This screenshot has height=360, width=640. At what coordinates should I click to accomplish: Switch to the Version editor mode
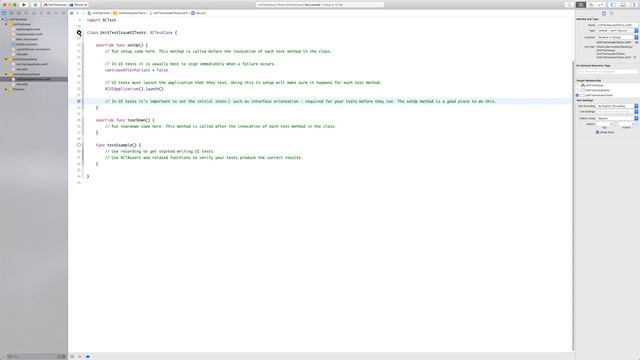(x=600, y=4)
